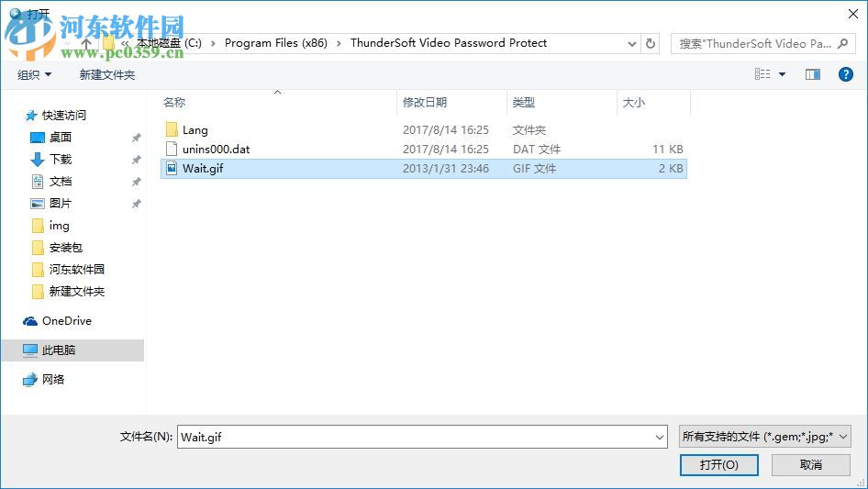Navigate to Program Files (x86) breadcrumb
The height and width of the screenshot is (489, 868).
tap(275, 43)
